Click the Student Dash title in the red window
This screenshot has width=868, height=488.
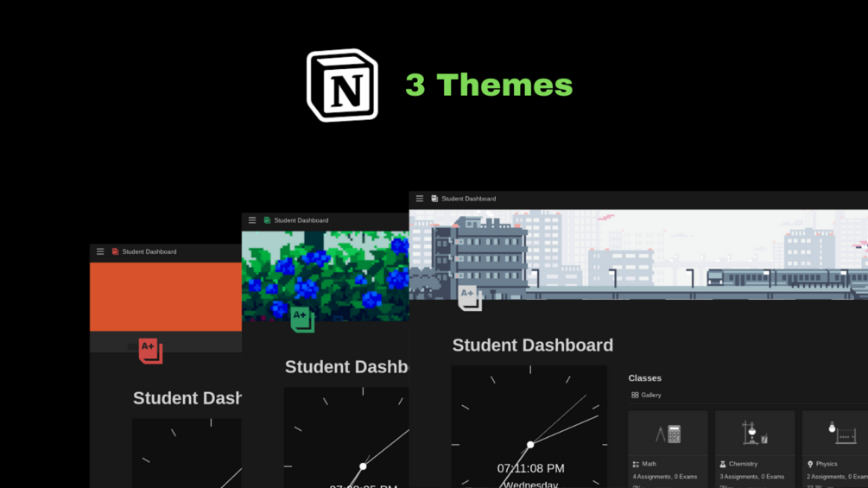point(187,398)
